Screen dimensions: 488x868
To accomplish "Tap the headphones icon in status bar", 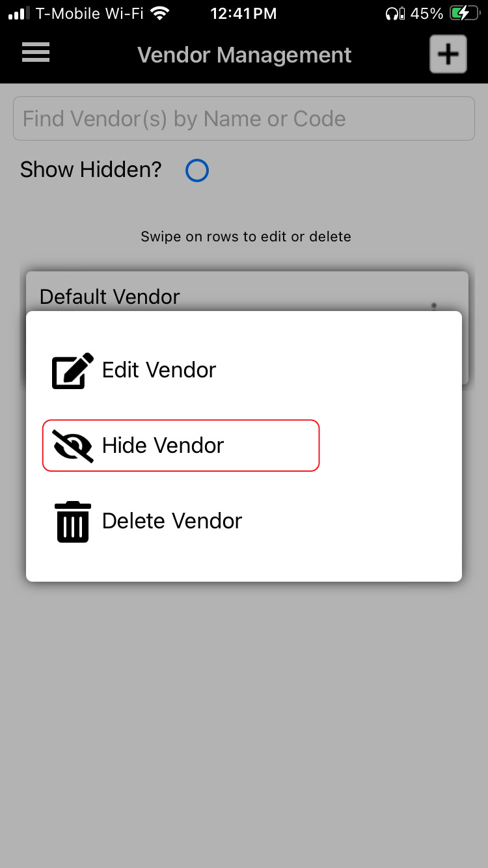I will (x=395, y=14).
